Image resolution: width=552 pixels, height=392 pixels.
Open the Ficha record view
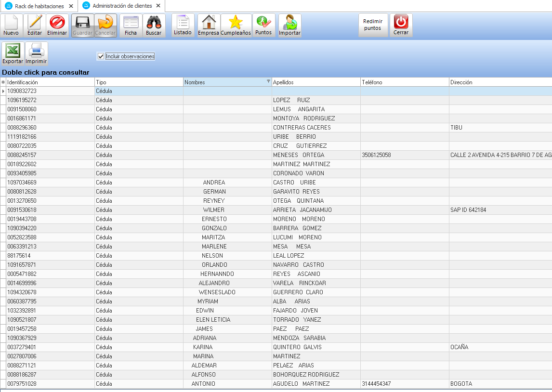131,26
